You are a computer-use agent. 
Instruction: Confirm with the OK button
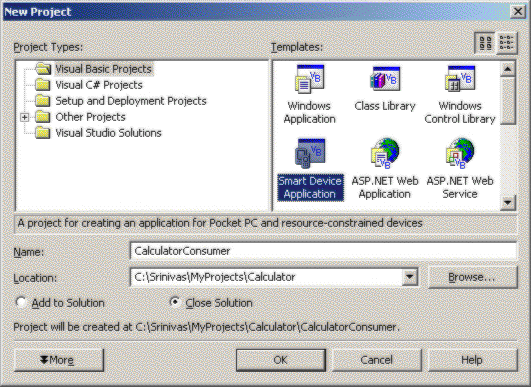click(281, 360)
